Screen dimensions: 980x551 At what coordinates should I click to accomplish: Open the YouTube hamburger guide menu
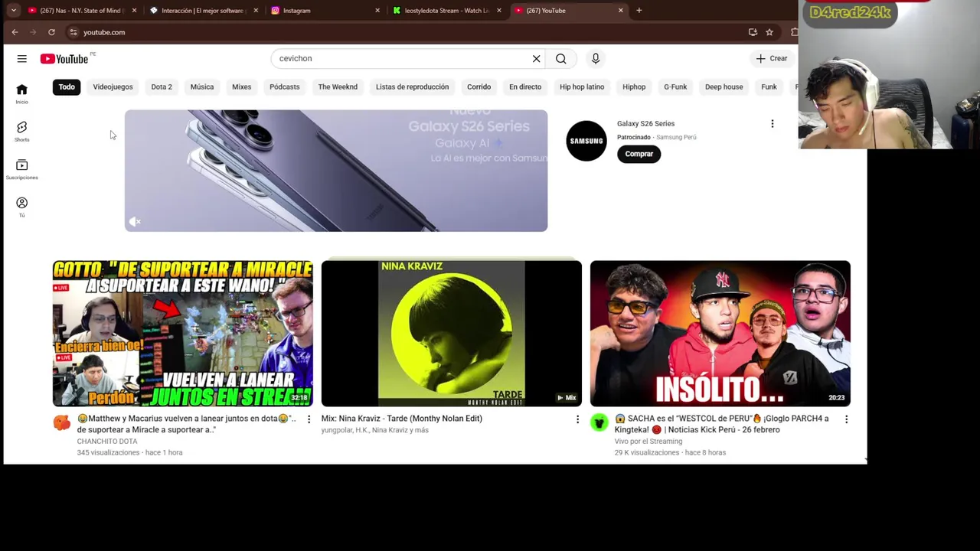click(x=21, y=59)
